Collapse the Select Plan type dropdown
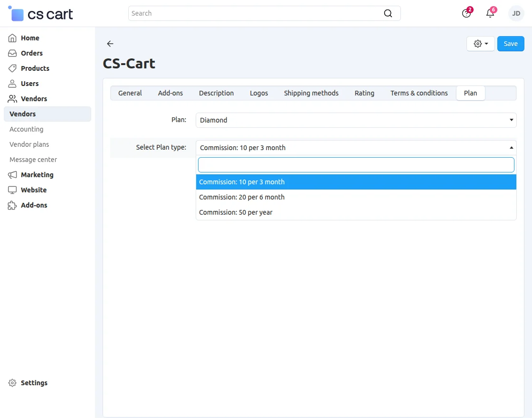 pos(356,148)
